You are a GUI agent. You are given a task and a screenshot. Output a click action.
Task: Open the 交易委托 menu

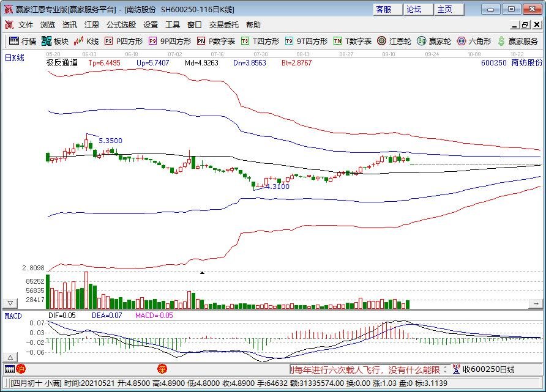click(223, 24)
